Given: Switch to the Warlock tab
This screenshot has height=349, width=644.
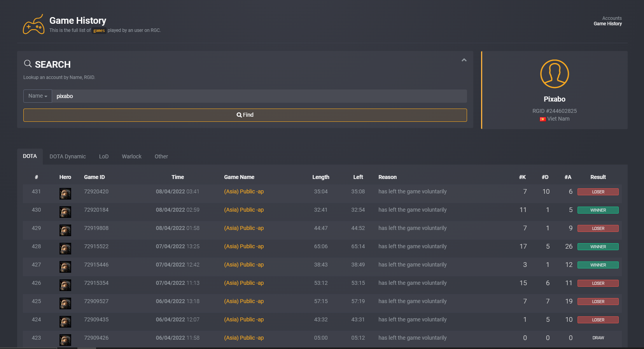Looking at the screenshot, I should pos(132,156).
